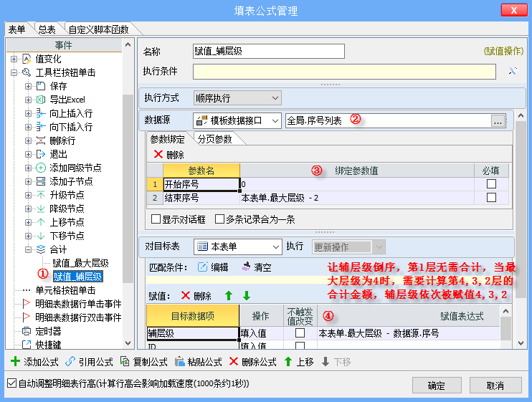Click the 执行条件 input field
Image resolution: width=532 pixels, height=402 pixels.
coord(344,72)
